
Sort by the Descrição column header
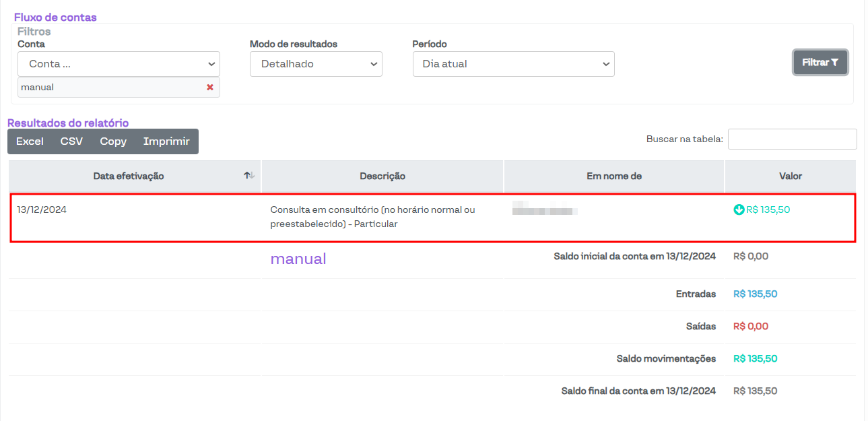tap(382, 176)
